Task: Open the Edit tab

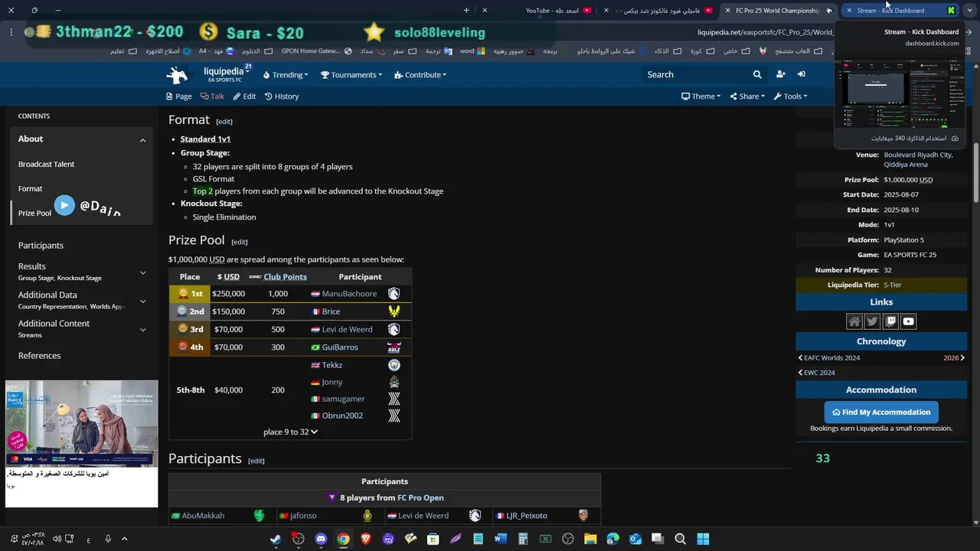Action: 244,96
